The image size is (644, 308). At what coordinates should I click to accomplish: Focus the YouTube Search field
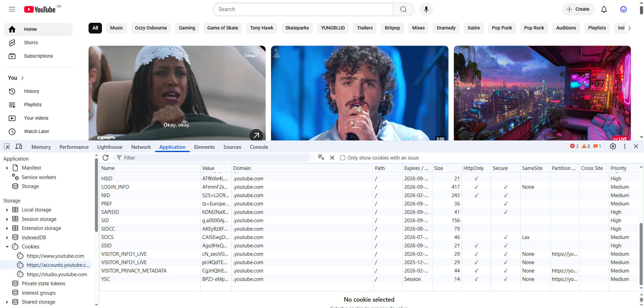pos(303,9)
